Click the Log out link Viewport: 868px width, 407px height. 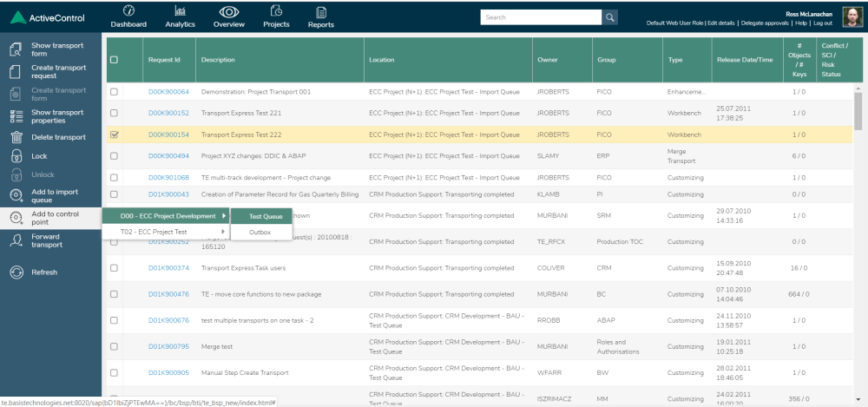pyautogui.click(x=823, y=23)
